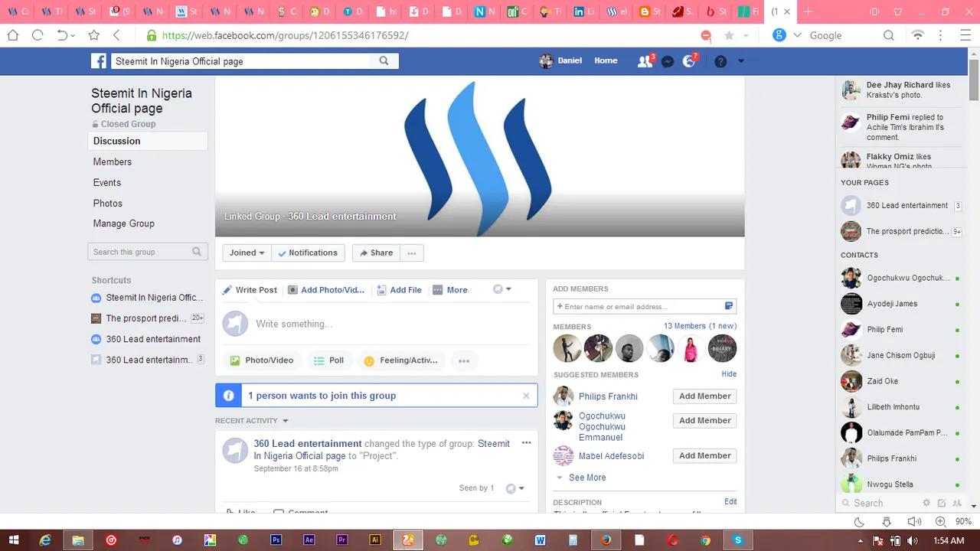The width and height of the screenshot is (980, 551).
Task: Click the Facebook logo icon
Action: pos(99,61)
